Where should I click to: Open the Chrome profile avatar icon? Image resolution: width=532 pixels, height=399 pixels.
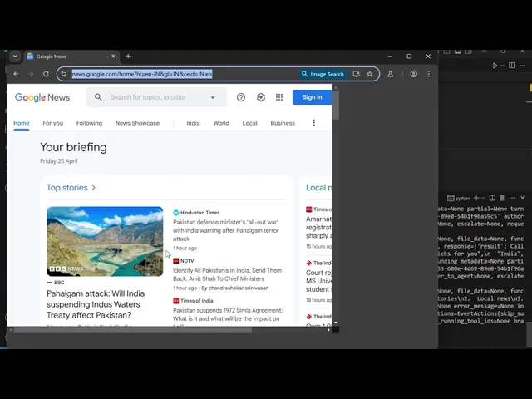coord(414,74)
